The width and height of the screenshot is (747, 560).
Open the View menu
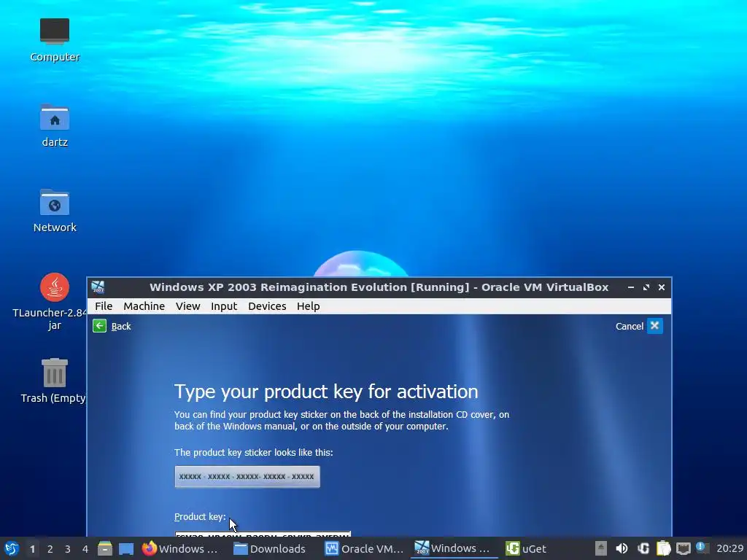pyautogui.click(x=187, y=306)
